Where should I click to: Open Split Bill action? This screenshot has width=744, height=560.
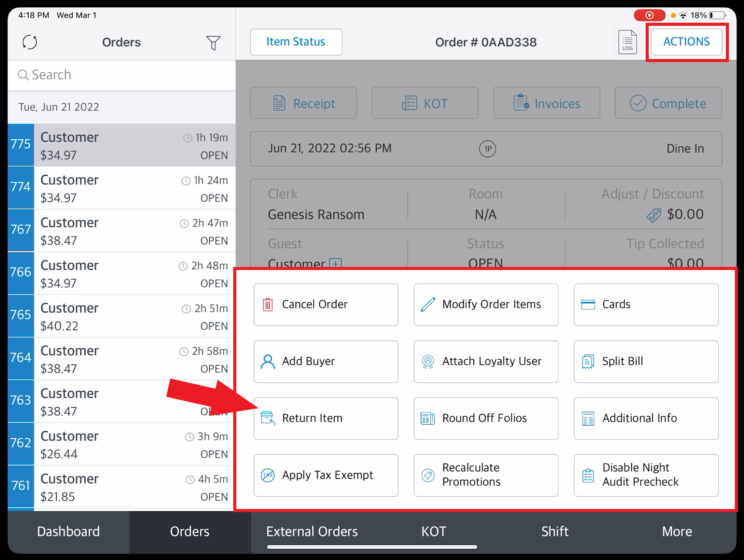click(x=646, y=361)
